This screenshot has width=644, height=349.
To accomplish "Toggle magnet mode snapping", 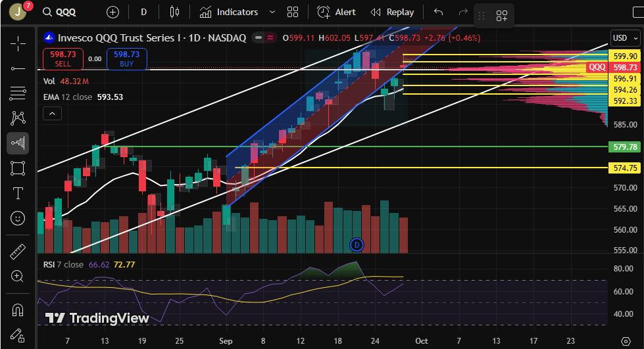I will 18,310.
